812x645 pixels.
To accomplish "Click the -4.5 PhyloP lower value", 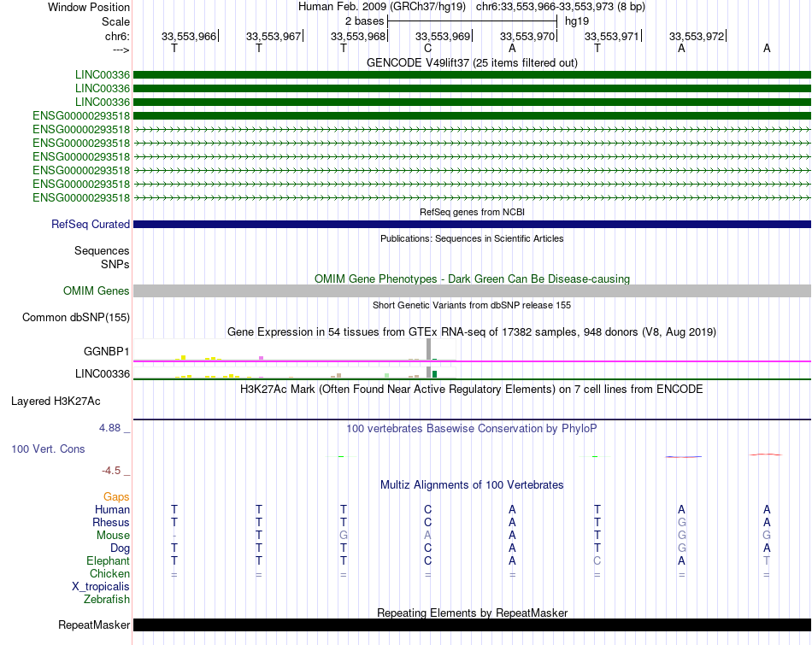I will [x=111, y=471].
